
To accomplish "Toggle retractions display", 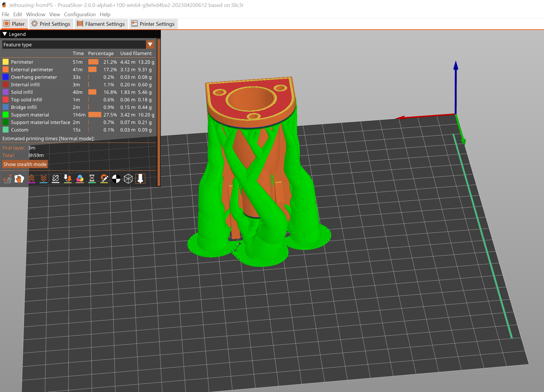I will click(x=32, y=179).
